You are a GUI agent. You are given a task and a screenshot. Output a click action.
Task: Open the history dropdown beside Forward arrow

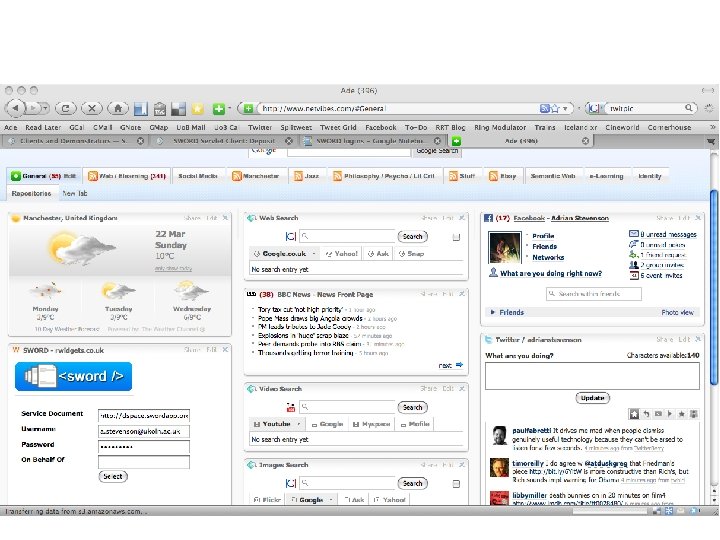[x=45, y=108]
